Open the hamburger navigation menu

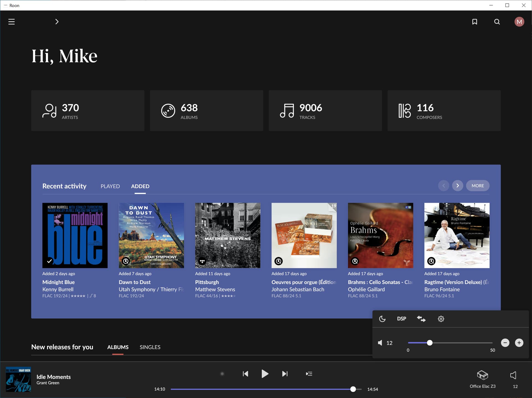click(11, 22)
